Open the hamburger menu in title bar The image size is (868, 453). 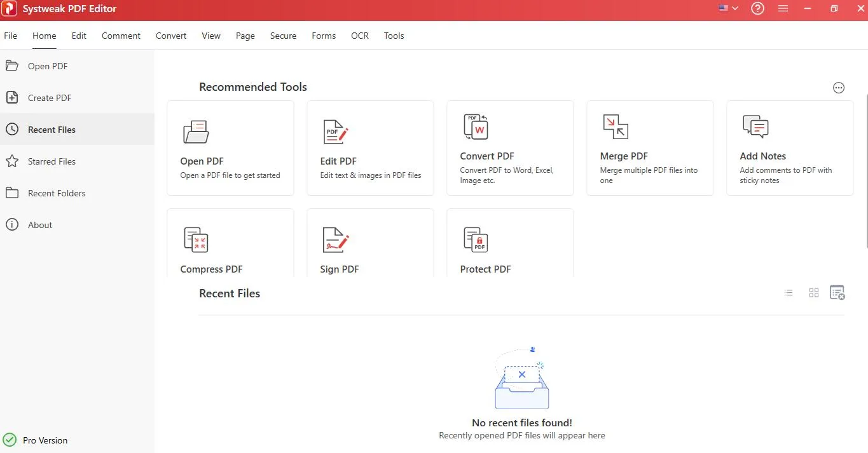(x=783, y=9)
